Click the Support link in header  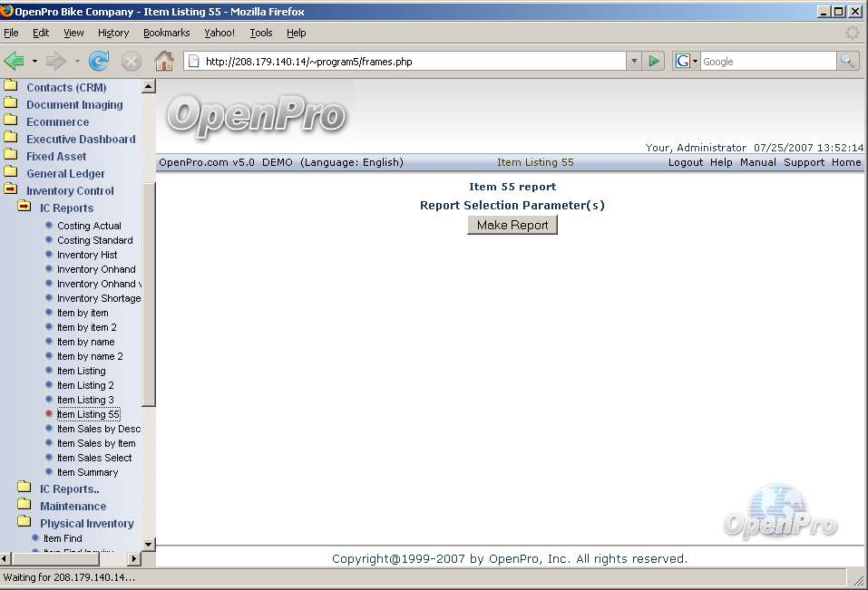[x=805, y=162]
